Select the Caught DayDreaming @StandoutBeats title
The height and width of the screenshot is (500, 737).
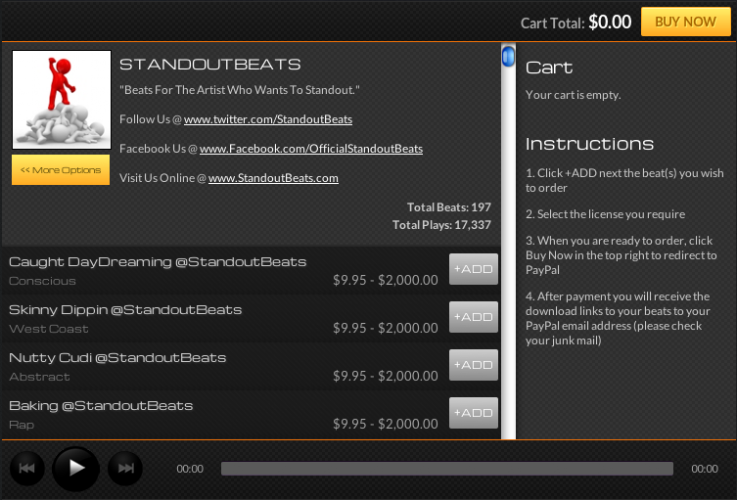(157, 262)
